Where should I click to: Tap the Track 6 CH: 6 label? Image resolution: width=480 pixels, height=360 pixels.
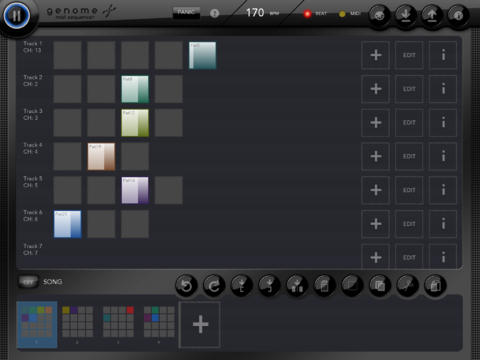coord(32,216)
